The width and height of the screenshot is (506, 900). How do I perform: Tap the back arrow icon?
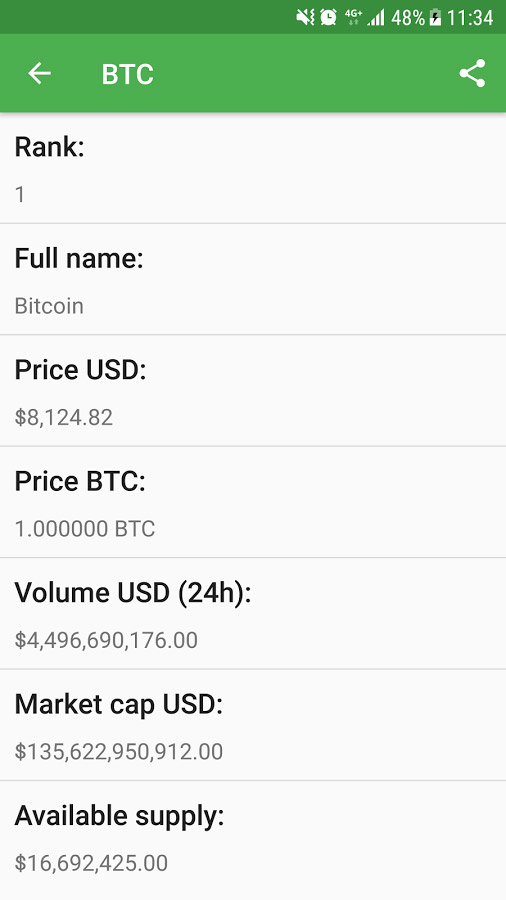click(40, 73)
